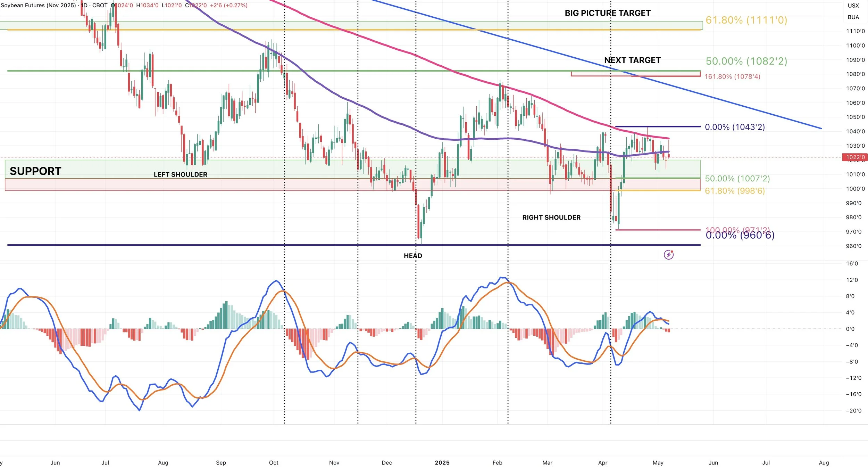This screenshot has height=467, width=868.
Task: Click the 1050'0 price axis label
Action: 855,117
